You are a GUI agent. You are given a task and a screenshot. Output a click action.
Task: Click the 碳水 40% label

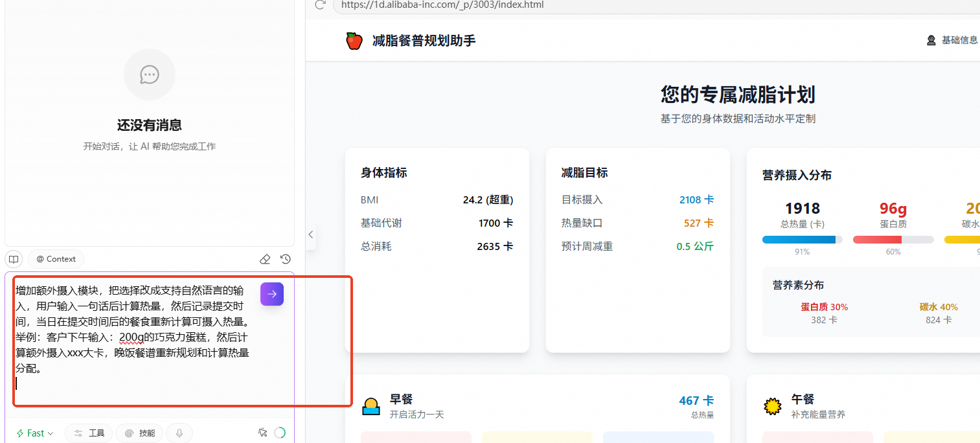coord(939,307)
